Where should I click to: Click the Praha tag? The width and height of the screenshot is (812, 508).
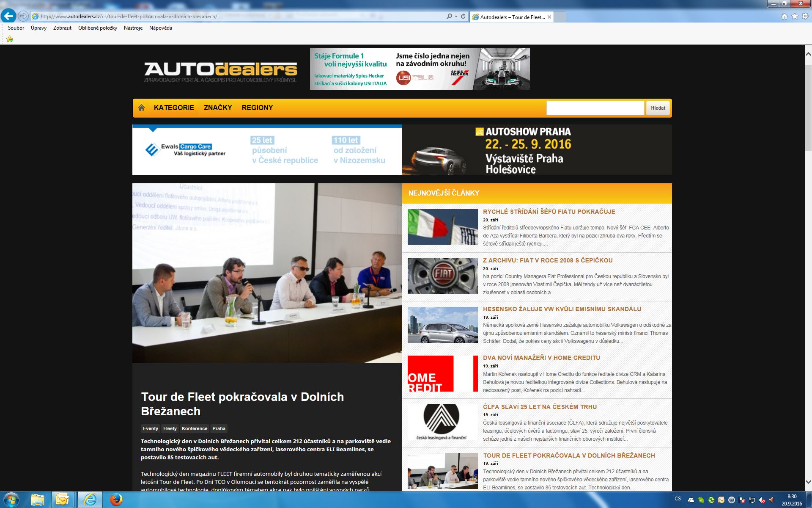click(x=219, y=428)
